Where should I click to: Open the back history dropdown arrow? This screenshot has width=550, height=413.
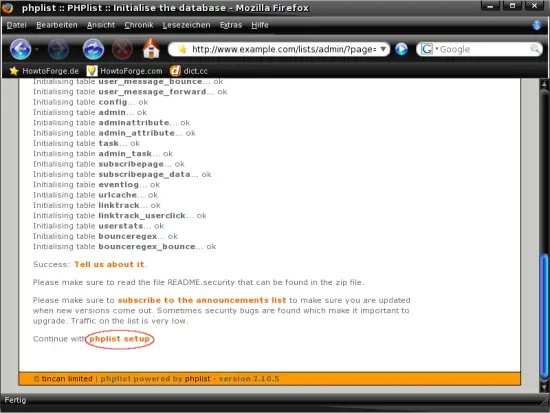point(37,49)
